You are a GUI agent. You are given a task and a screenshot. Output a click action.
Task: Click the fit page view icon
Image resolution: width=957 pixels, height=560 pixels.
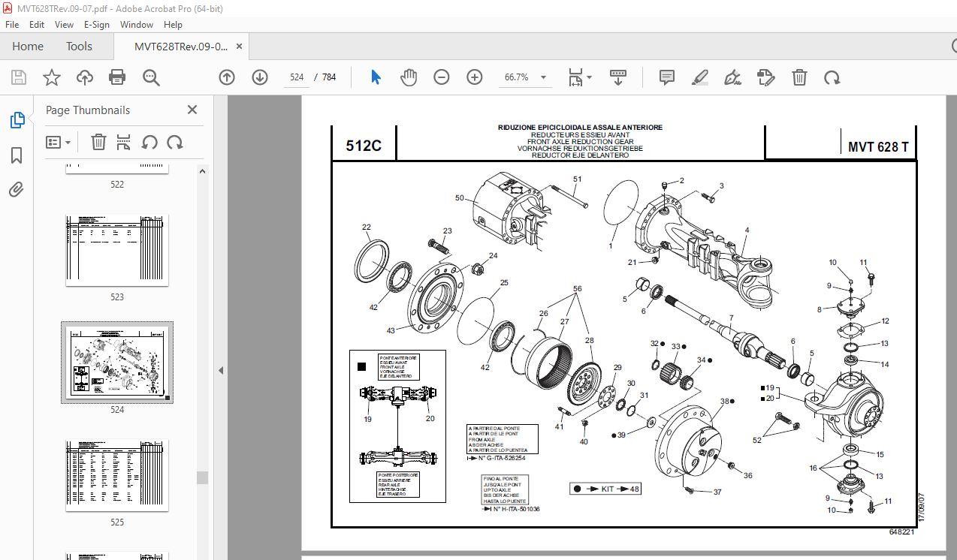tap(575, 77)
